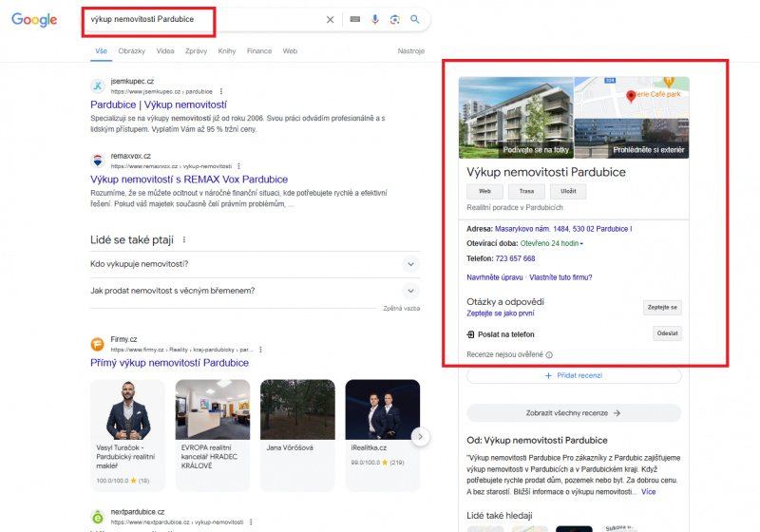Image resolution: width=760 pixels, height=532 pixels.
Task: Click Zpětná vazba feedback link
Action: (401, 308)
